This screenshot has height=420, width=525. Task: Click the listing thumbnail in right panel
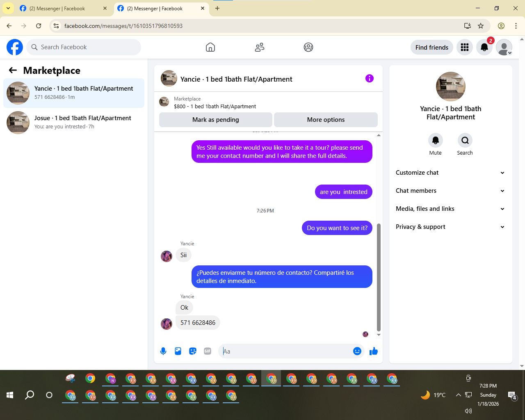pos(451,87)
